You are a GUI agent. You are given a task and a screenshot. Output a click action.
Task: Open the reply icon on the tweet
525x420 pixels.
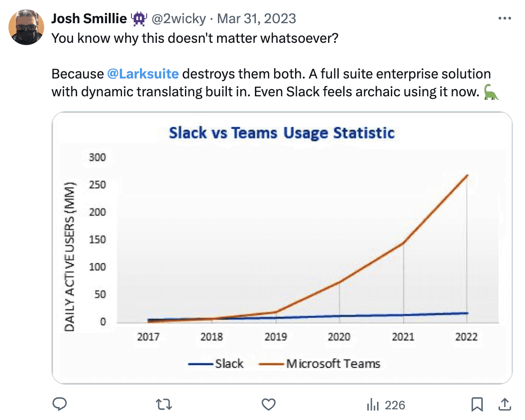click(59, 404)
